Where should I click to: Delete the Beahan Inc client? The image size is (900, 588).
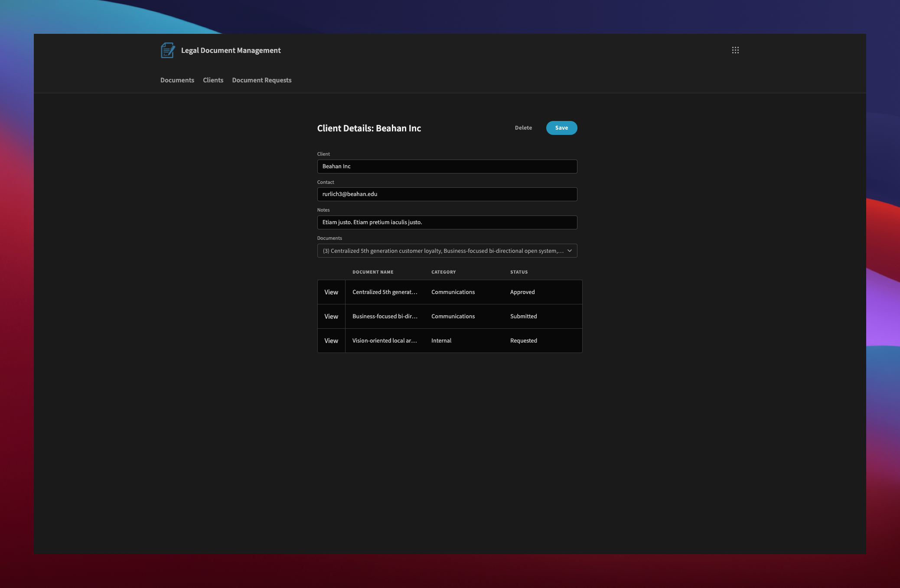[523, 127]
